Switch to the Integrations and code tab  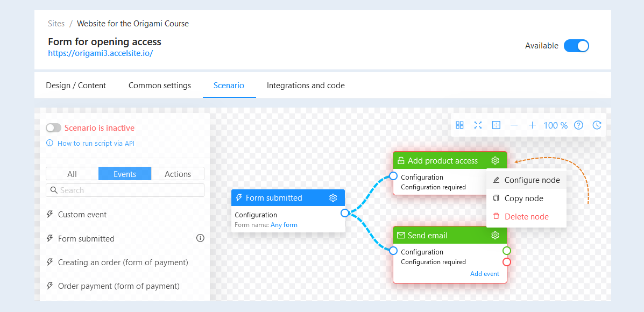306,86
